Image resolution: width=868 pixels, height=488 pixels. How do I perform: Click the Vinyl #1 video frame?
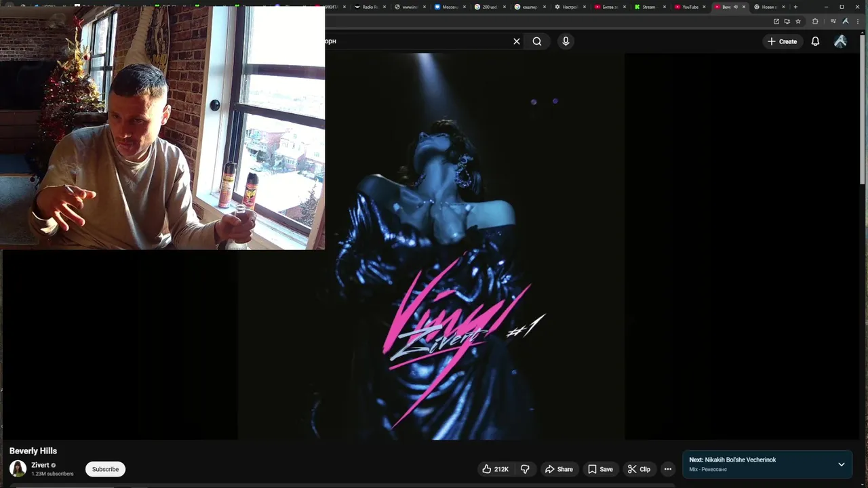point(431,247)
